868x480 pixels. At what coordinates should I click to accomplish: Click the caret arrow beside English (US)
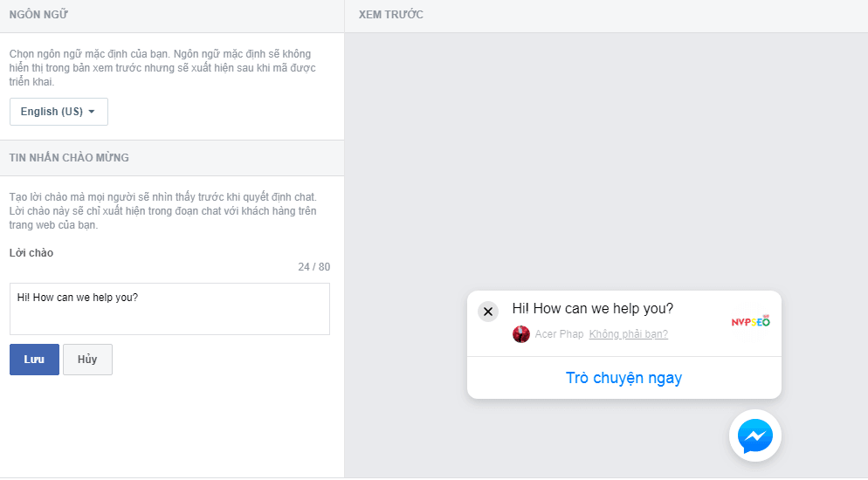(92, 112)
